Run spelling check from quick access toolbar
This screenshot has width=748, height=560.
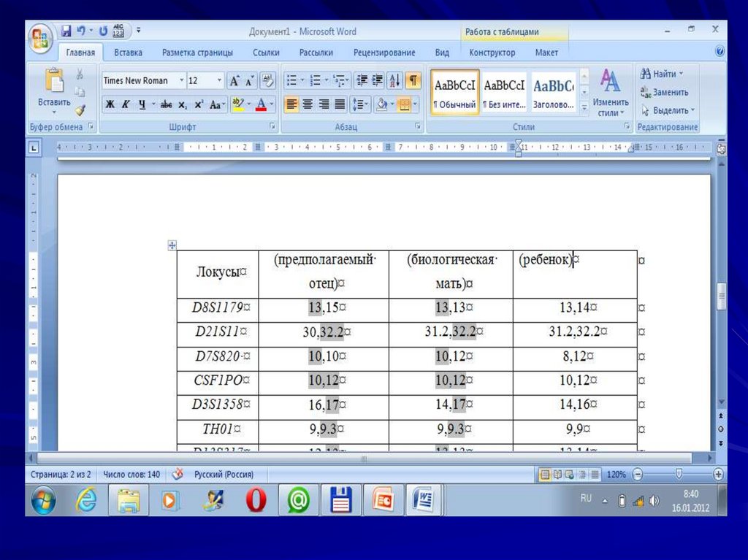click(118, 31)
